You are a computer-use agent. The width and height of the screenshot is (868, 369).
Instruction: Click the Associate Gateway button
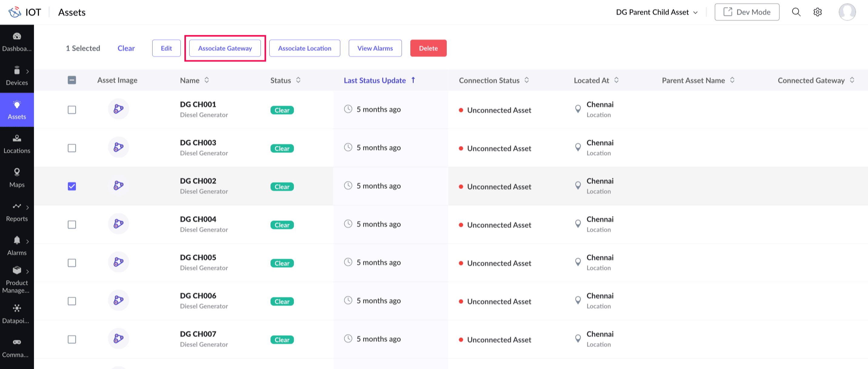(x=225, y=48)
